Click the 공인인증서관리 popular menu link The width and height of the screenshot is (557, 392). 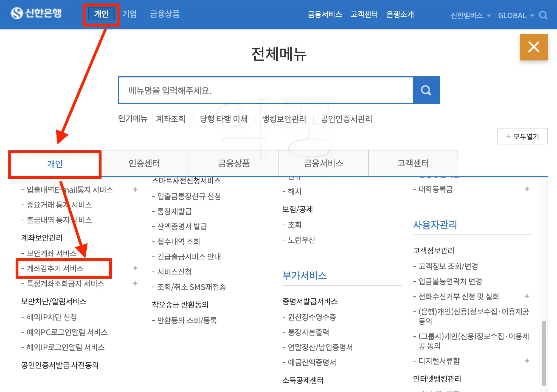coord(346,119)
